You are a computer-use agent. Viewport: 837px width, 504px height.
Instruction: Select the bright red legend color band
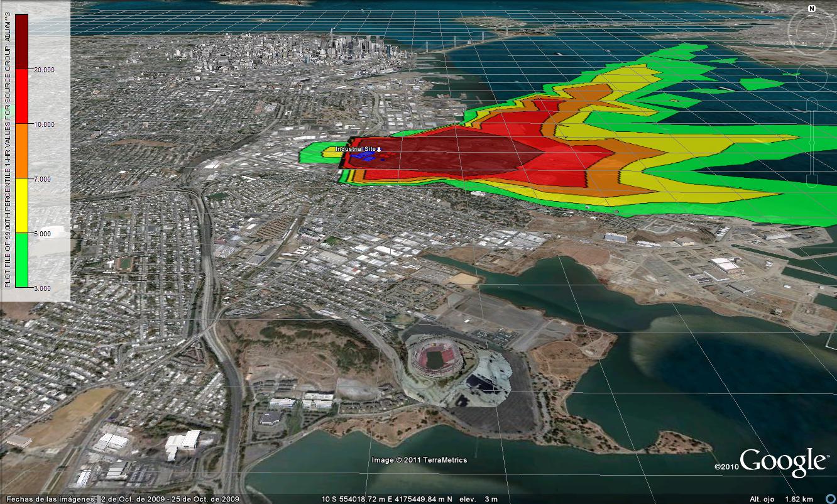coord(21,96)
